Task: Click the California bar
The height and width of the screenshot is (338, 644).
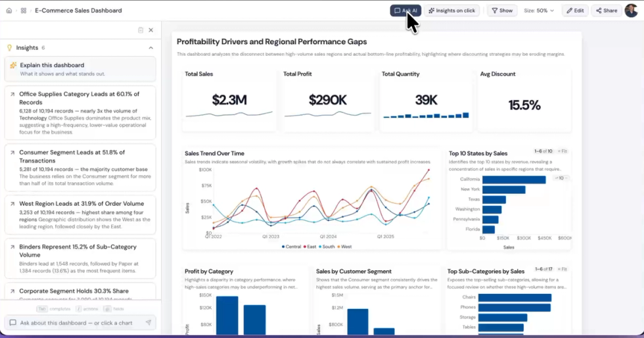Action: tap(514, 180)
